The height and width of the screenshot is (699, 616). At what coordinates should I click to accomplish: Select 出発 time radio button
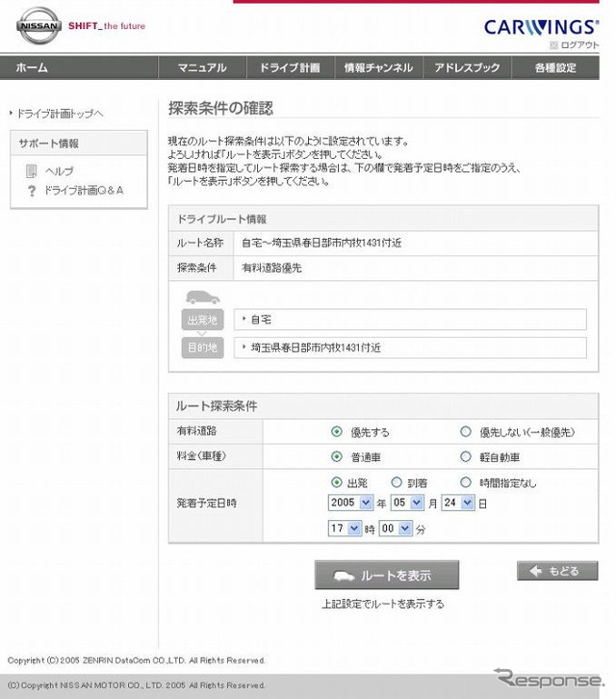point(337,482)
